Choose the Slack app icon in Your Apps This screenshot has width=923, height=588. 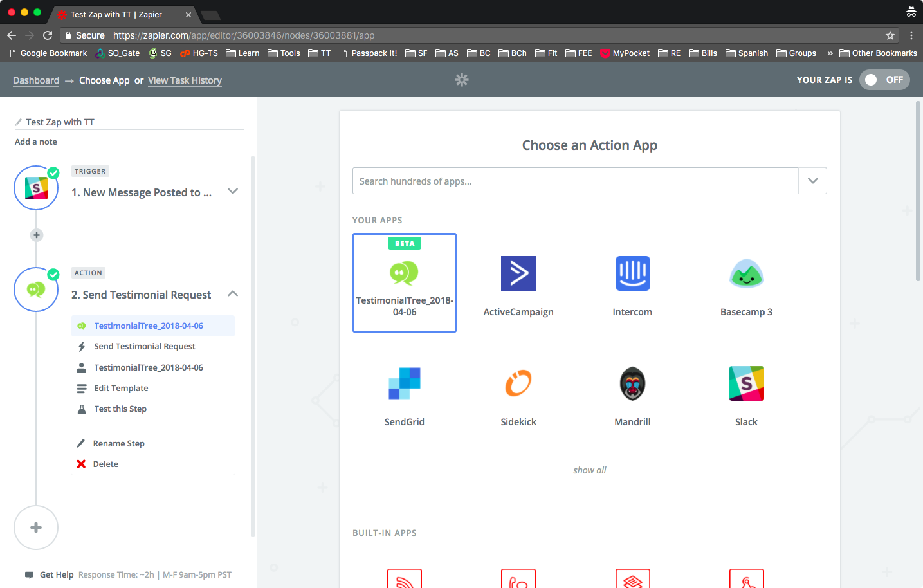pos(746,383)
